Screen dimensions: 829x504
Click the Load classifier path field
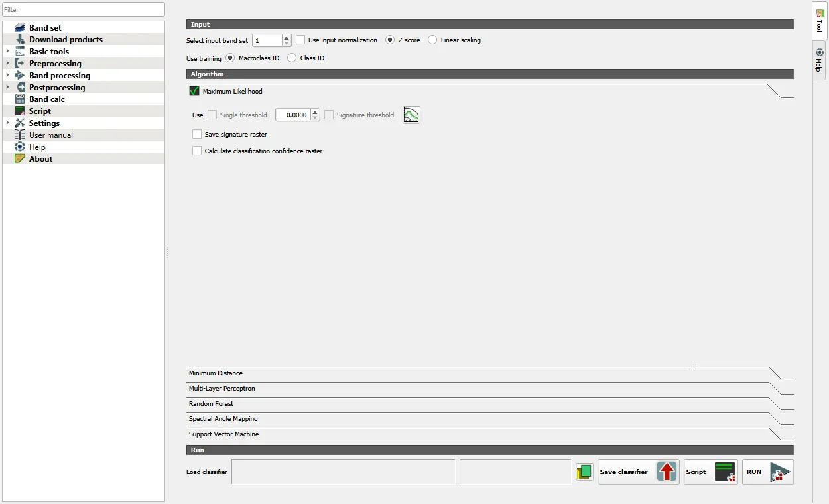344,472
